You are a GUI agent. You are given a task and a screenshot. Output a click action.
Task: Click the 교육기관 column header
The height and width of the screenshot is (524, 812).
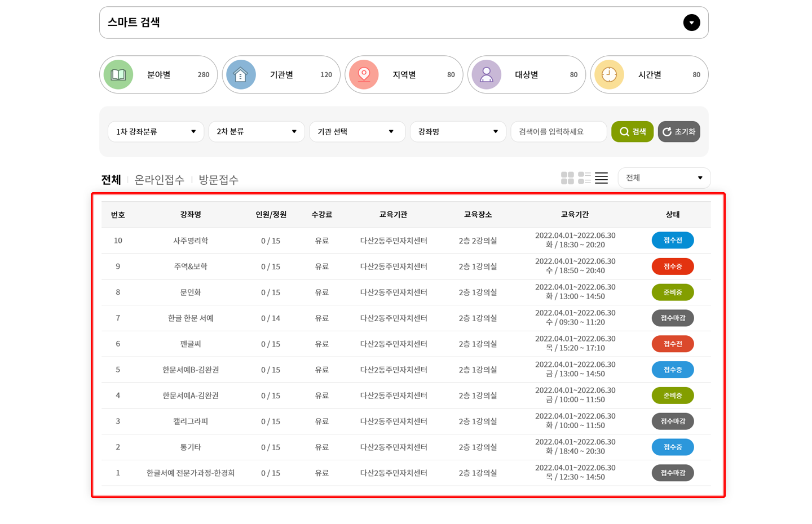point(393,215)
